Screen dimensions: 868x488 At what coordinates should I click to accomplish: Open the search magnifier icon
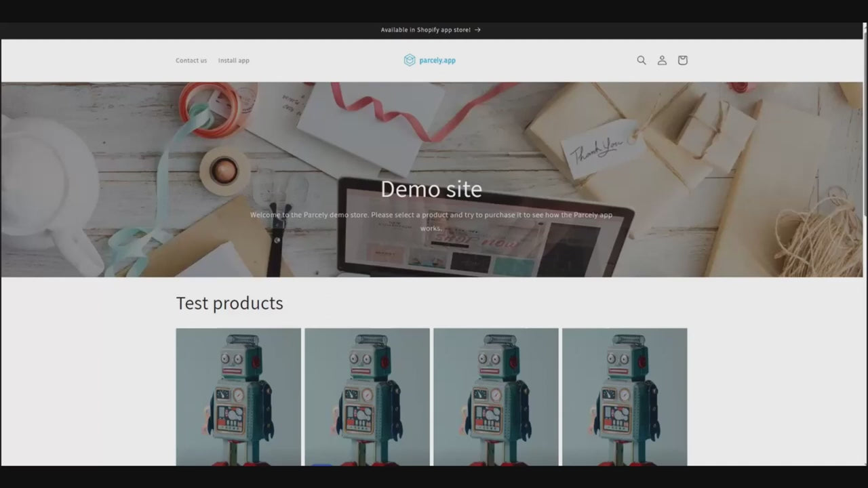(x=641, y=60)
